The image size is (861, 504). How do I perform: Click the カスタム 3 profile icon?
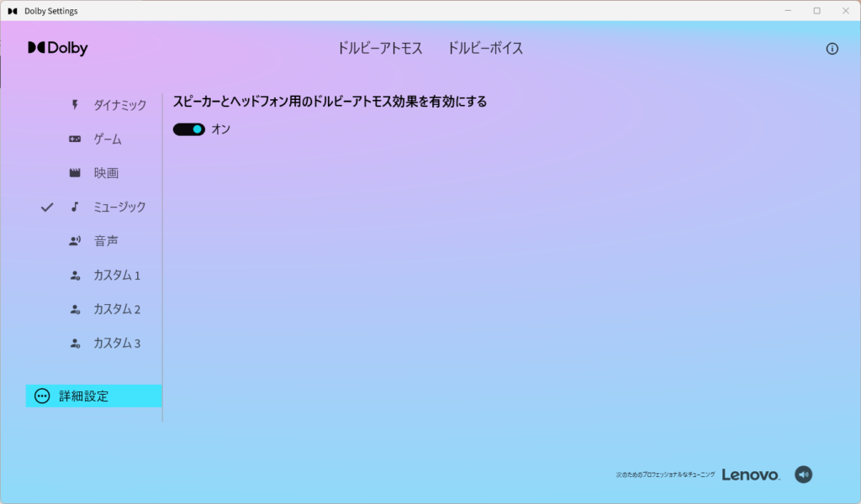pos(75,344)
